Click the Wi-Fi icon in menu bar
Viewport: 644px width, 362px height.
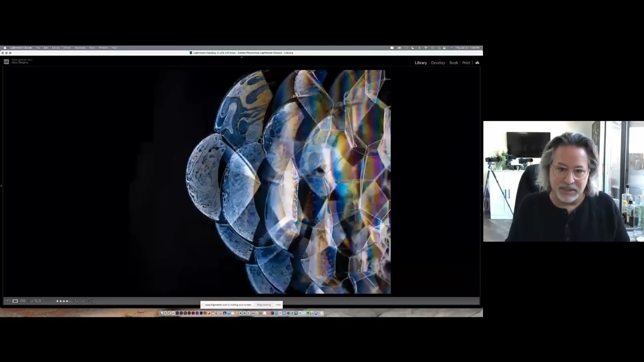point(426,48)
